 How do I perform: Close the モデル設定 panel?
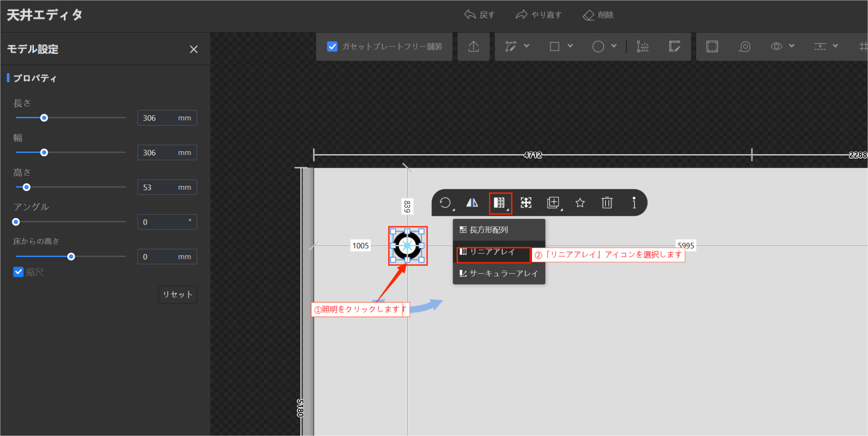coord(194,50)
